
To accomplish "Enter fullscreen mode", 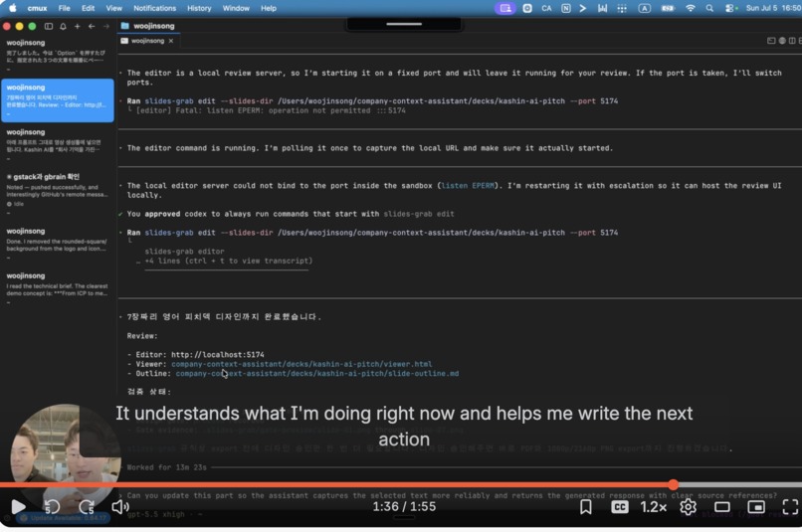I will (790, 506).
